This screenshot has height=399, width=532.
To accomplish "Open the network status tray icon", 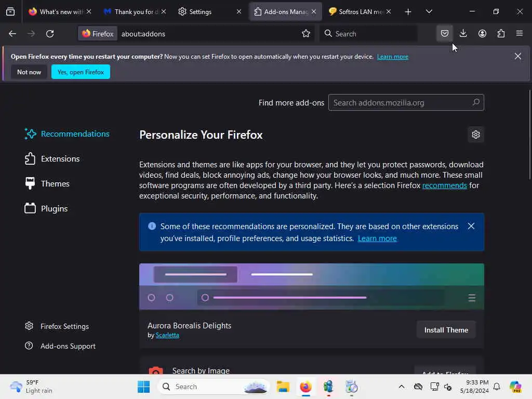I will coord(434,387).
